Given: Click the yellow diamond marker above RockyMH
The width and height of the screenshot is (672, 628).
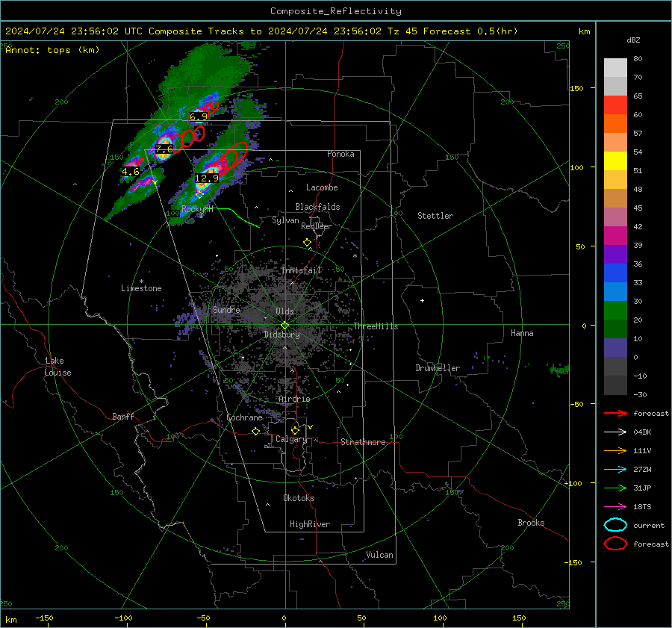Looking at the screenshot, I should pos(199,195).
